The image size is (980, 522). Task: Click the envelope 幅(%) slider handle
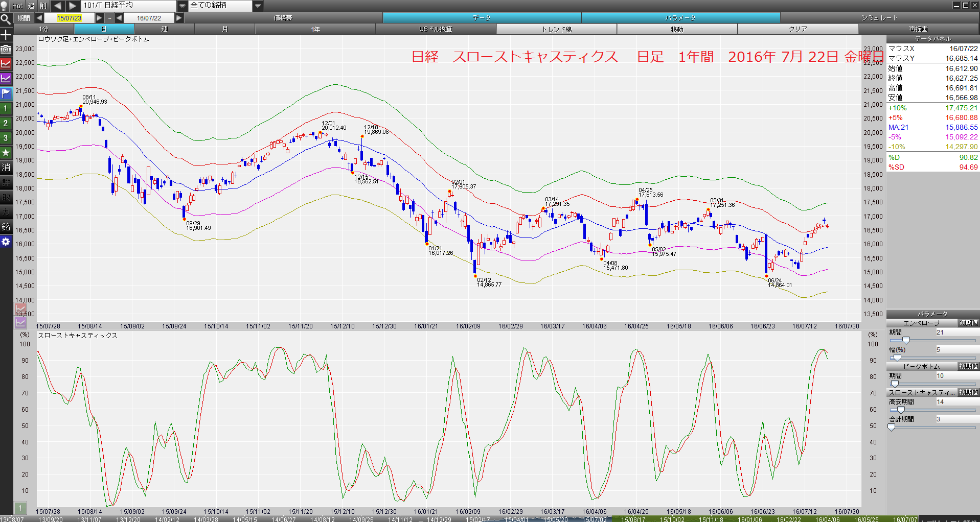point(897,358)
